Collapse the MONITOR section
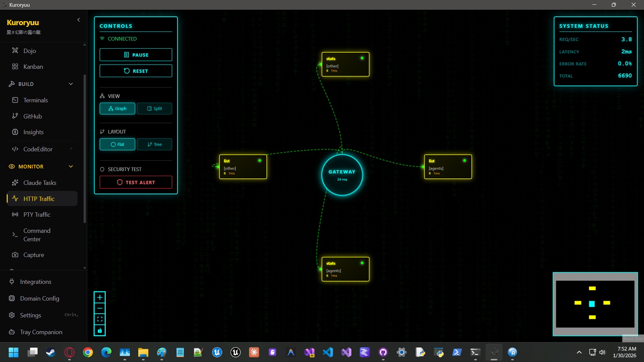Image resolution: width=644 pixels, height=362 pixels. 71,167
